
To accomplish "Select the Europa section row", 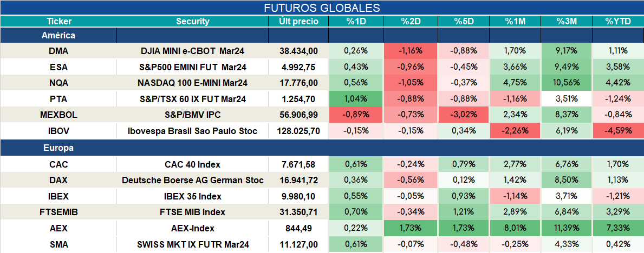I will point(322,148).
